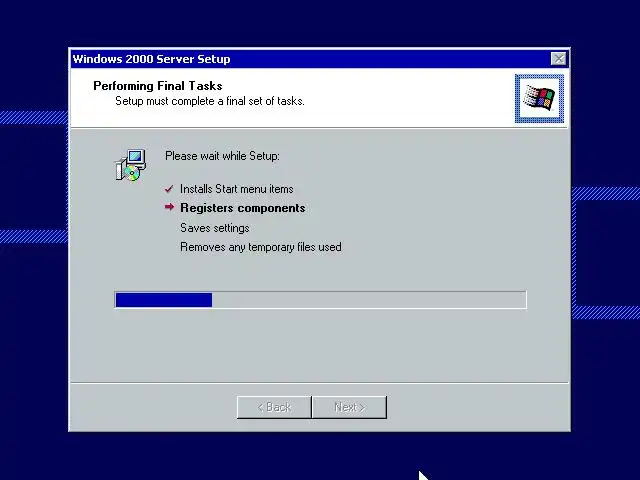Click the 'Please wait while Setup:' text
This screenshot has width=640, height=480.
[x=222, y=156]
